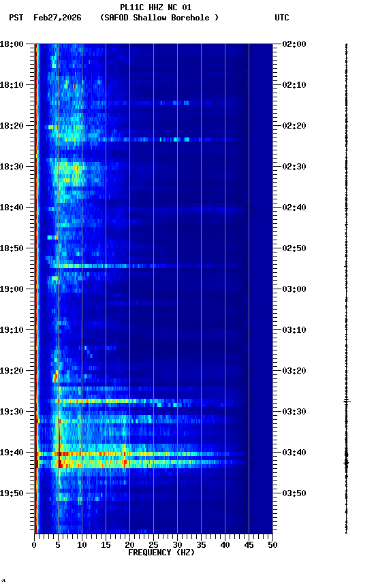
Task: Click the 02:40 UTC time label
Action: 294,208
